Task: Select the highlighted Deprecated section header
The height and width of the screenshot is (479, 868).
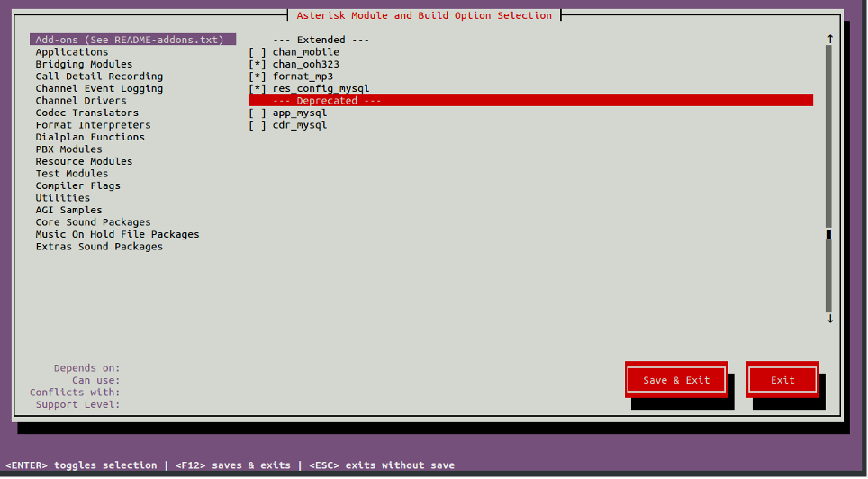Action: (530, 100)
